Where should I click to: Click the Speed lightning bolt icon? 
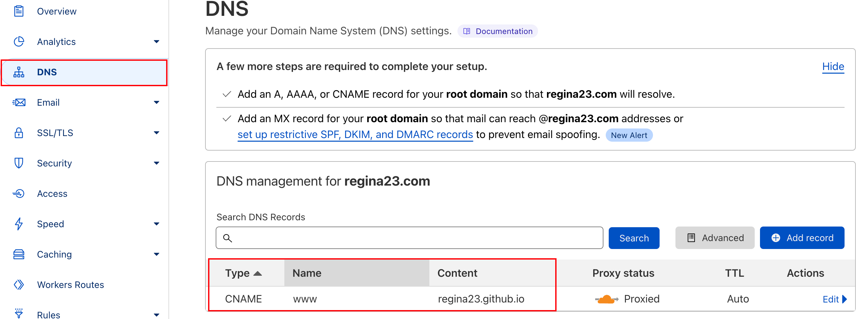click(19, 224)
